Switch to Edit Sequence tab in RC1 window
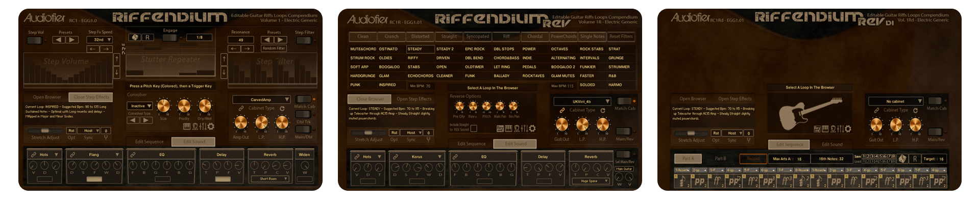This screenshot has width=980, height=204. 150,142
